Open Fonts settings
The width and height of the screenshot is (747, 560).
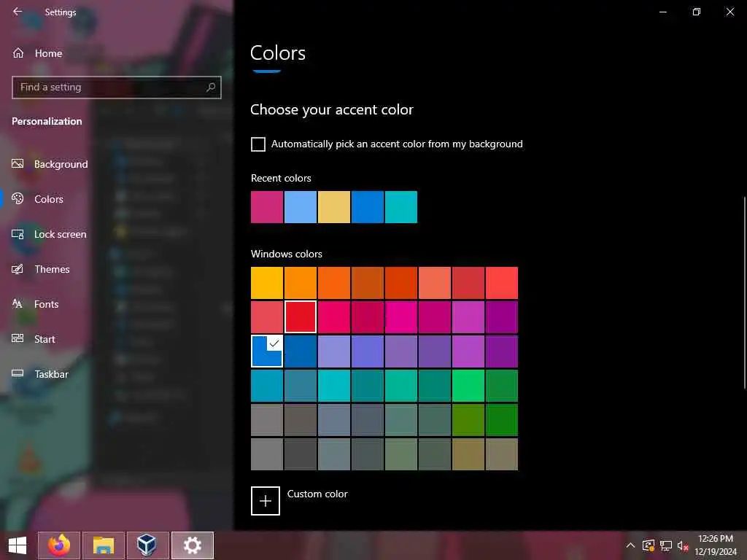click(x=35, y=304)
